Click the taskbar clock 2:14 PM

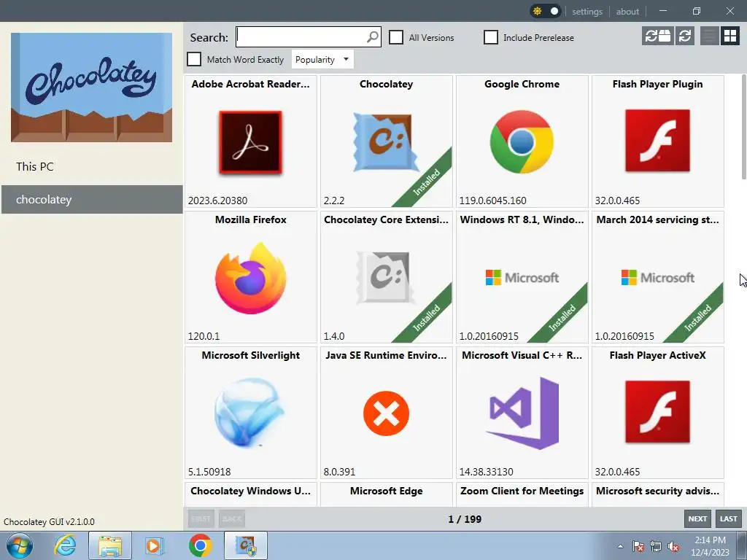[710, 540]
